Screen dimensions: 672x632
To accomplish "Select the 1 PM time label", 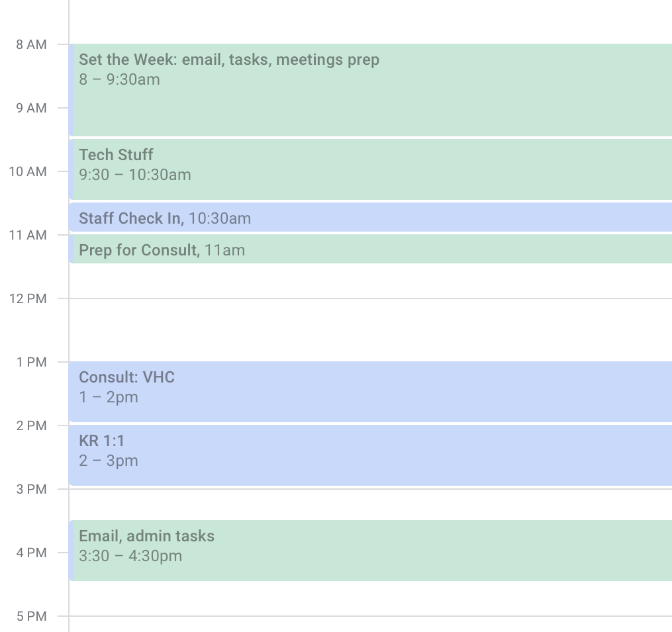I will (31, 362).
